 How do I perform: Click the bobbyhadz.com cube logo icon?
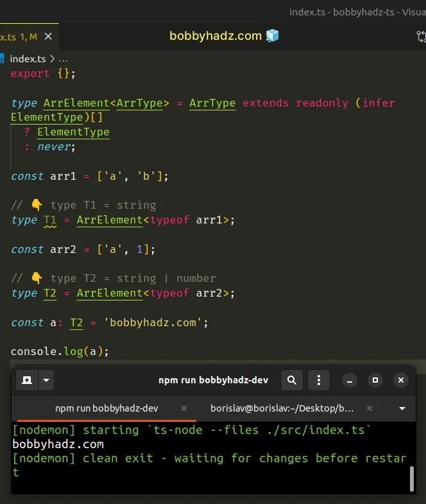(273, 36)
